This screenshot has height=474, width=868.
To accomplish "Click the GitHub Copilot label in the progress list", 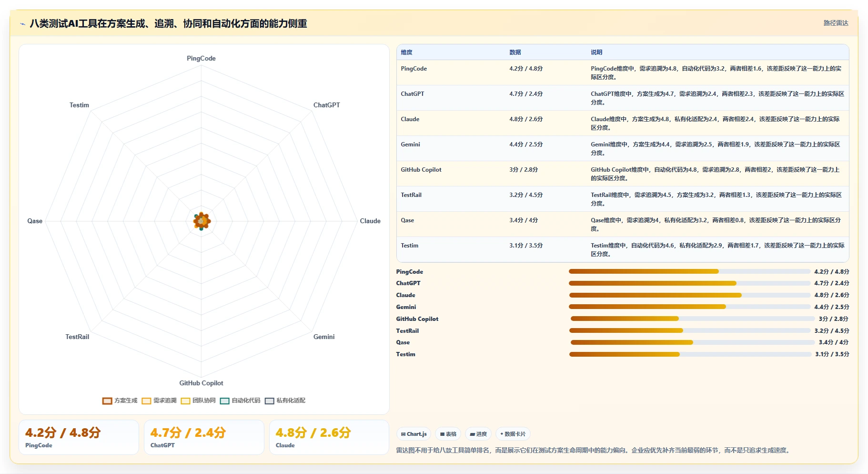I will [x=417, y=319].
